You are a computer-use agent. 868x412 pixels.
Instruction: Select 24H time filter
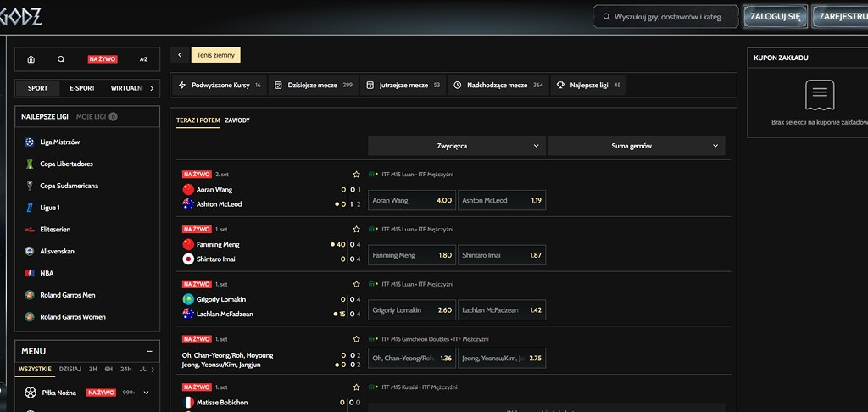point(126,370)
